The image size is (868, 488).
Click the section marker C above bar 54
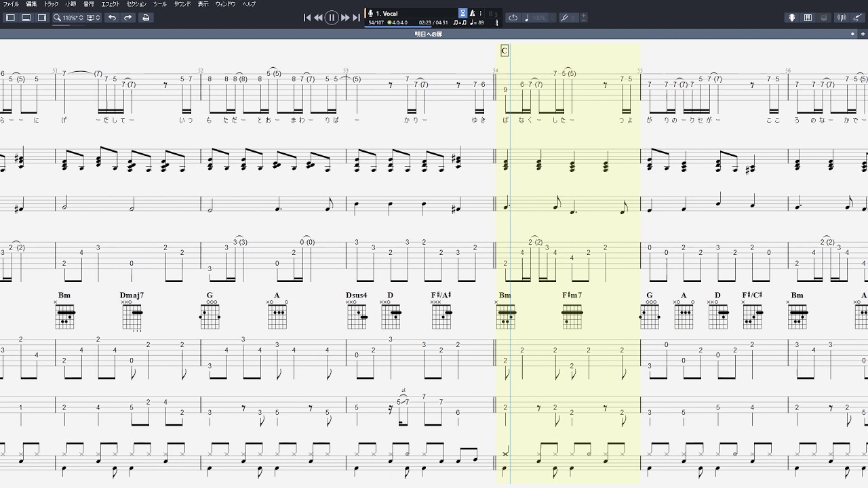pyautogui.click(x=504, y=51)
